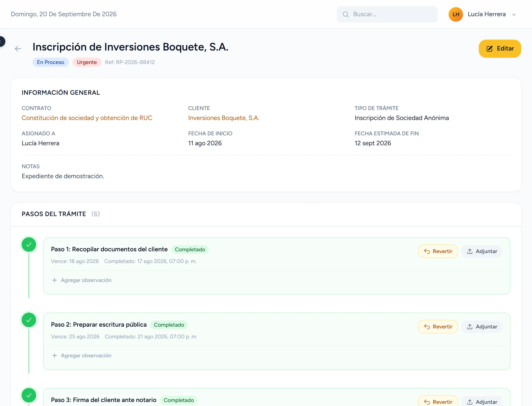
Task: Go back using the left arrow icon
Action: tap(18, 49)
